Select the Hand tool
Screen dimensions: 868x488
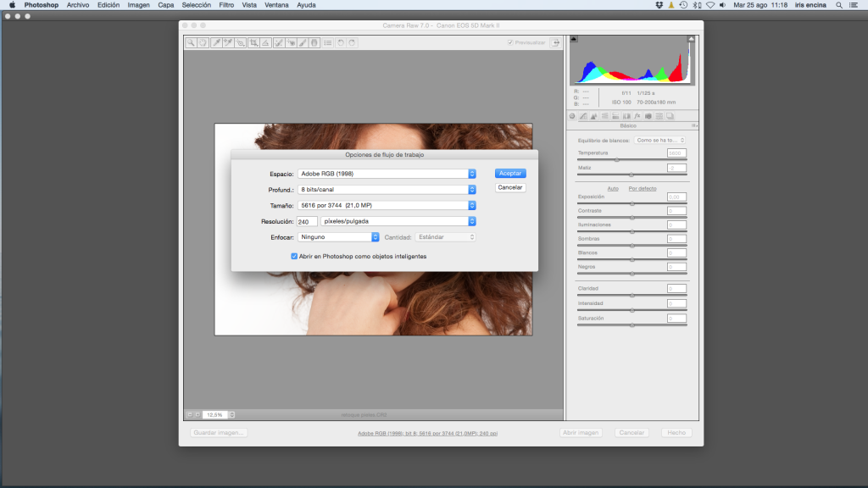(203, 42)
